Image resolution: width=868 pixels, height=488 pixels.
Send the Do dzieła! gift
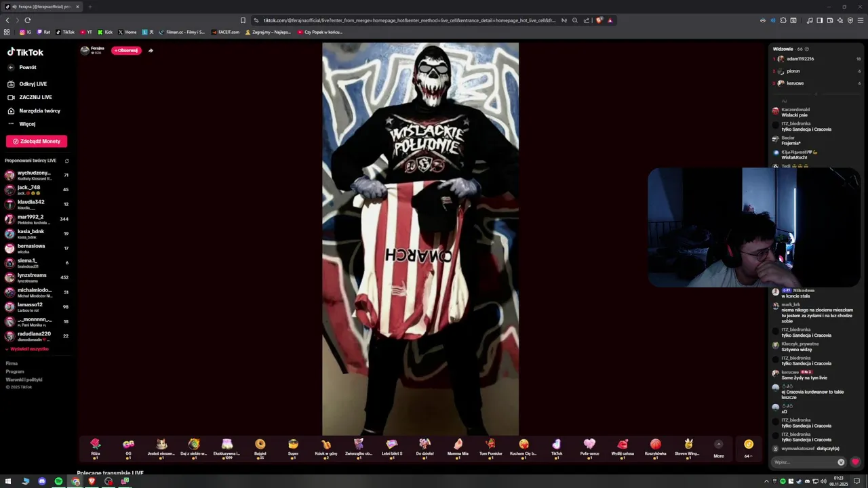coord(425,448)
